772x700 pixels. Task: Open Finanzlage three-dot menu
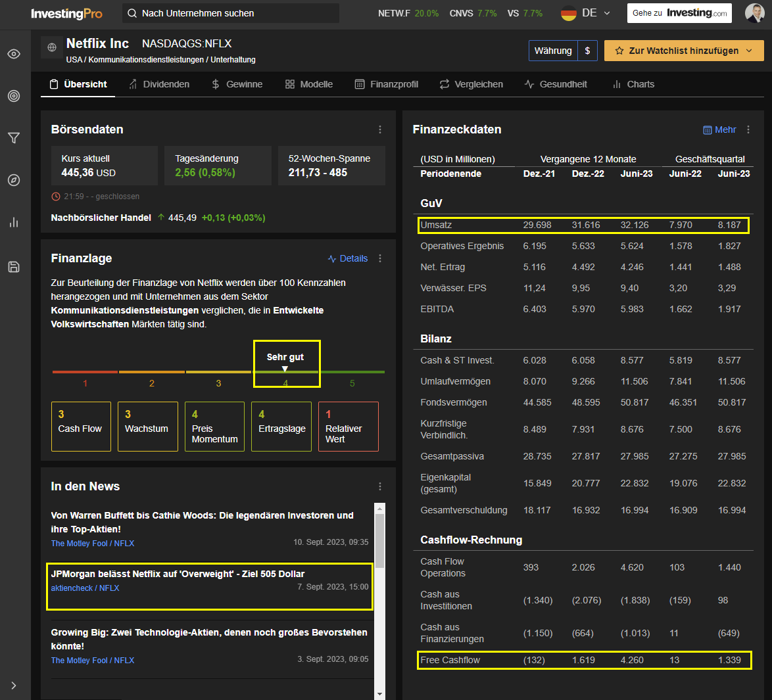(x=380, y=258)
